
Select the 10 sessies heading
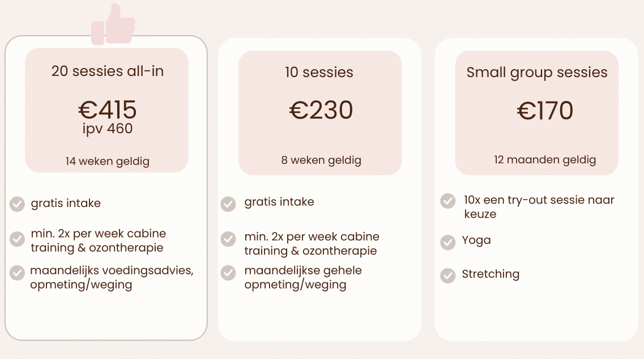[x=319, y=73]
